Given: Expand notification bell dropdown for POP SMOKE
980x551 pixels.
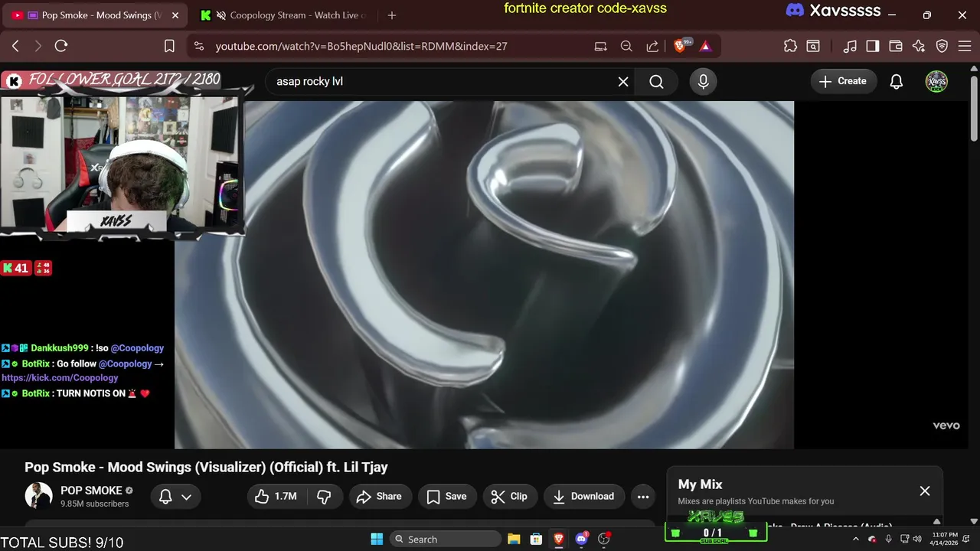Looking at the screenshot, I should point(175,497).
